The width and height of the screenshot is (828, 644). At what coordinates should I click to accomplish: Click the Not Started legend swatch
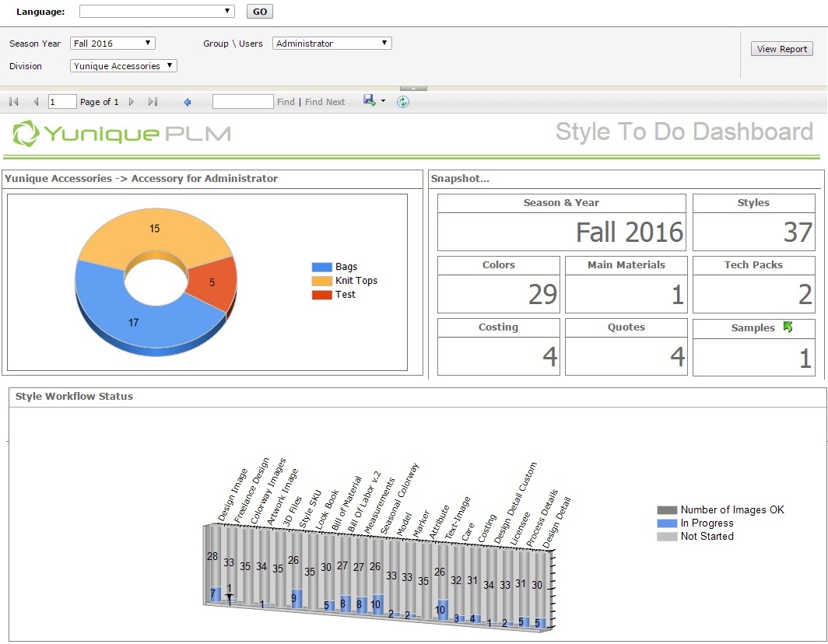(667, 537)
